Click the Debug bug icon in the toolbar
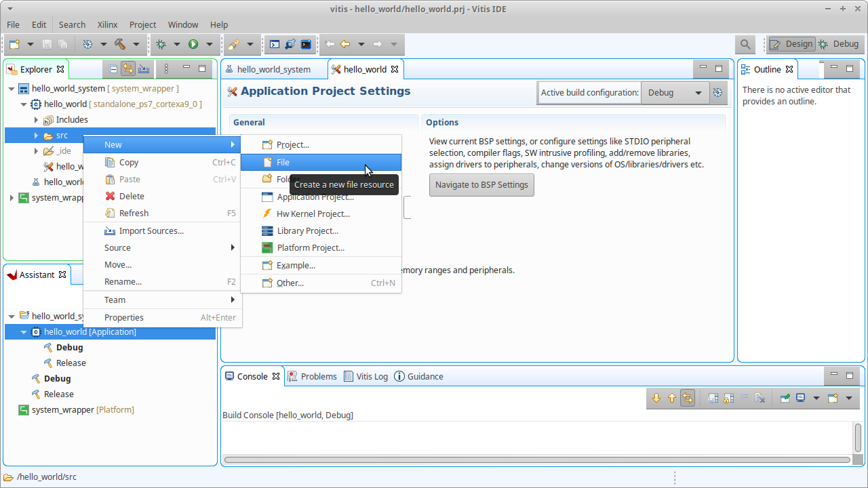This screenshot has width=868, height=488. click(x=161, y=44)
